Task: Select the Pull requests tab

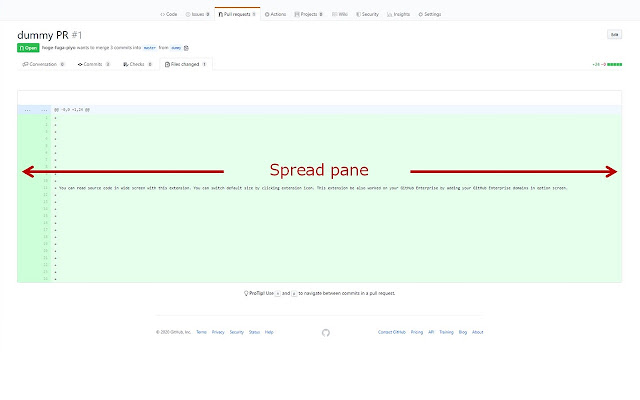Action: point(237,14)
